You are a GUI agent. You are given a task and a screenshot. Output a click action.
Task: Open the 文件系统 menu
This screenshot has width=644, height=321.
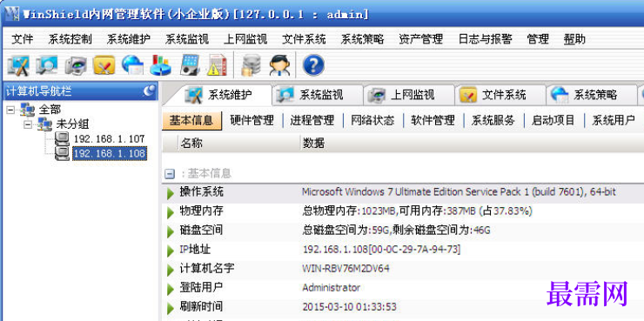304,39
